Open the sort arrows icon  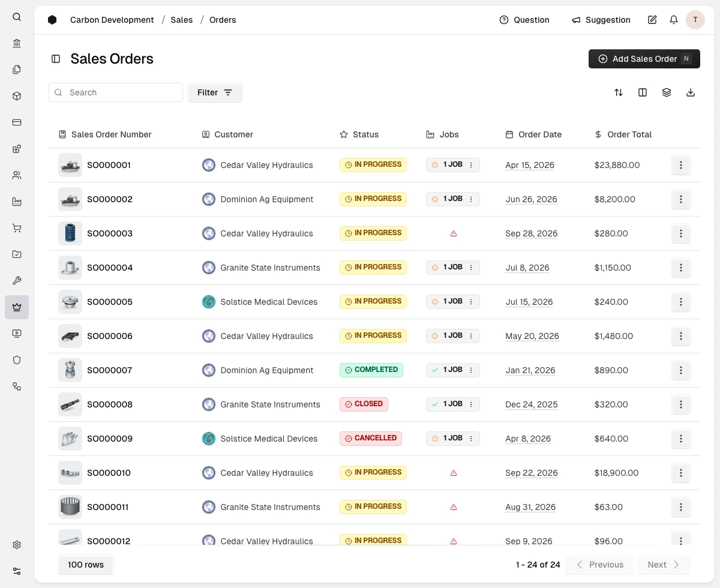tap(619, 92)
